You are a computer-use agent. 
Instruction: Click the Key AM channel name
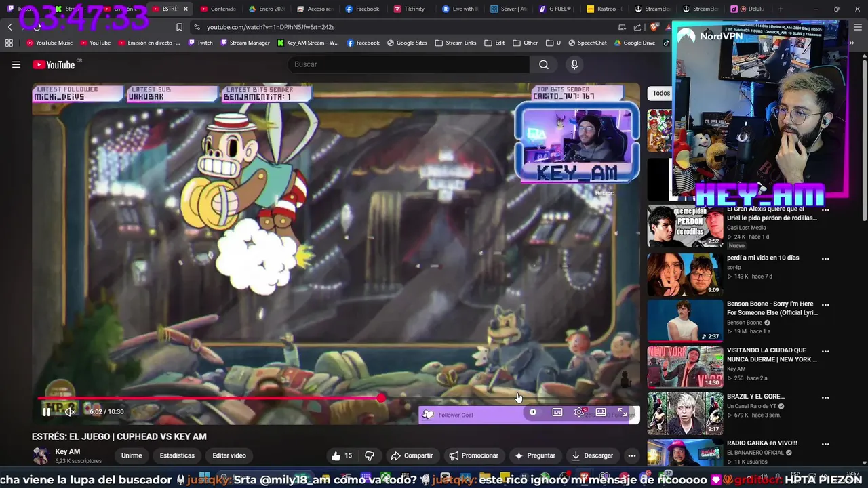(x=68, y=451)
